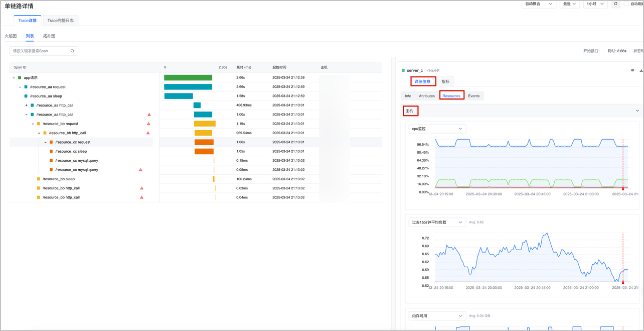Click the warning icon on /resource_cc mysql.query

point(140,170)
